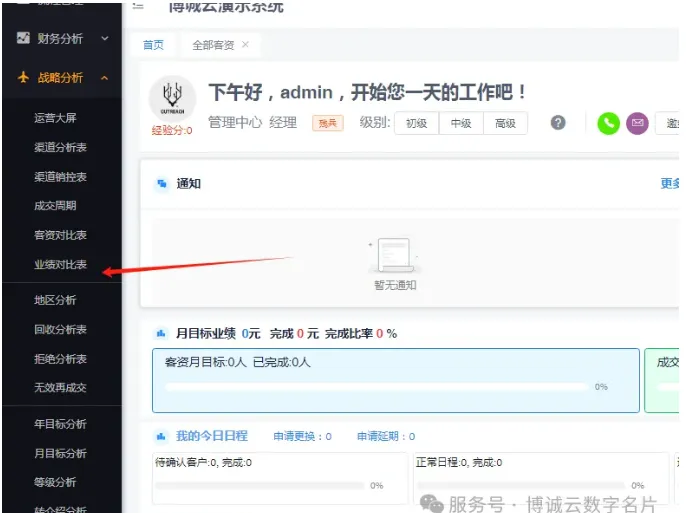This screenshot has height=513, width=686.
Task: Click the 财务分析 chart icon in sidebar
Action: tap(24, 38)
